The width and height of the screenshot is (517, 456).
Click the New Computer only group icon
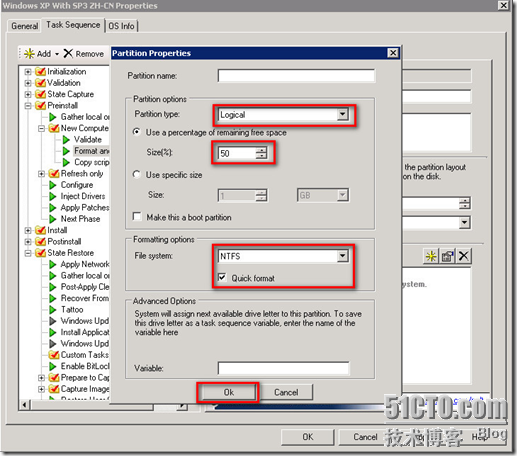click(x=54, y=128)
